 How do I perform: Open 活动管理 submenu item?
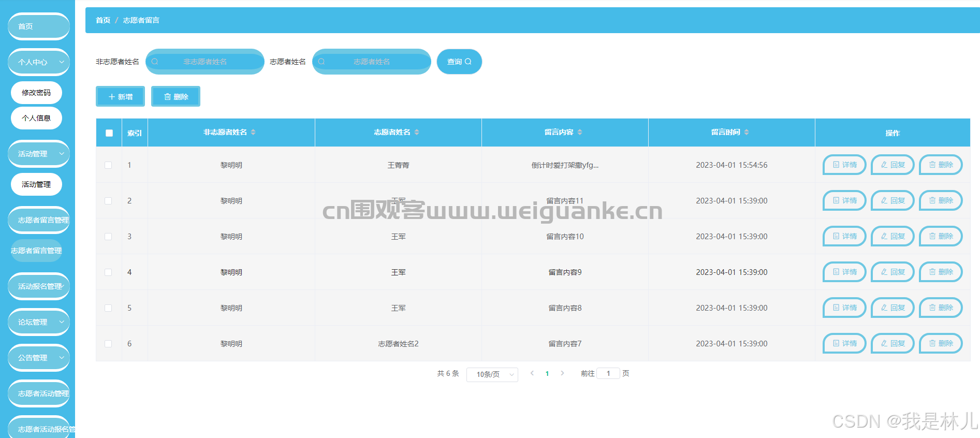pyautogui.click(x=36, y=184)
